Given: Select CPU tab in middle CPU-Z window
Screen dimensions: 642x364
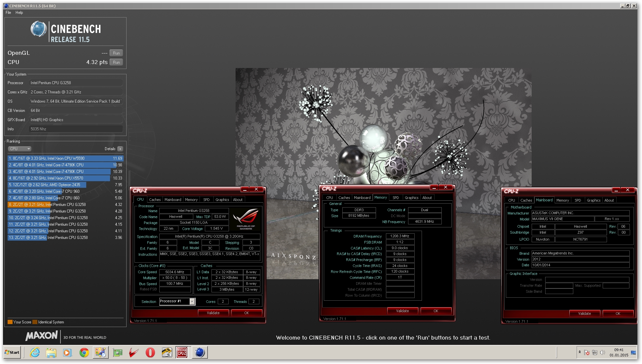Looking at the screenshot, I should coord(330,198).
